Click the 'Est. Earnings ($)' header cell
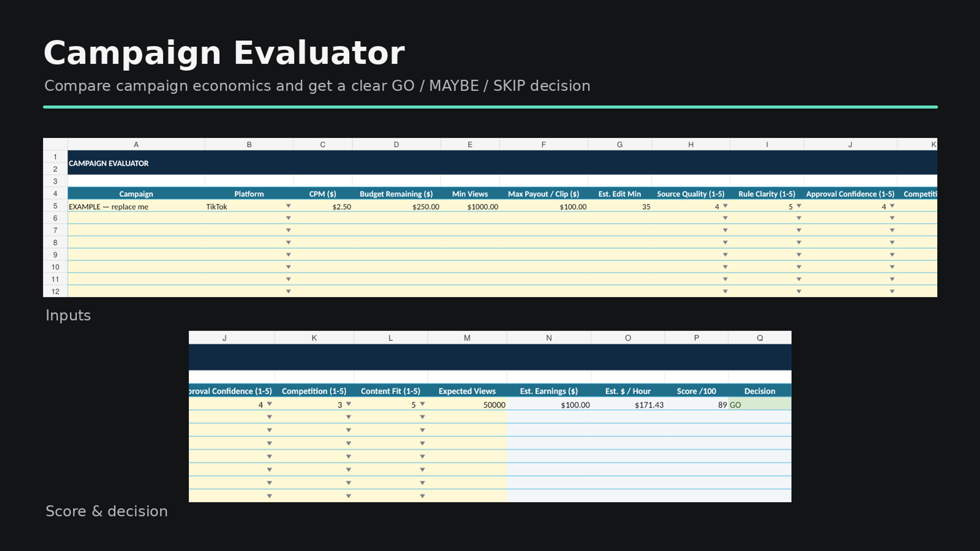 (549, 391)
